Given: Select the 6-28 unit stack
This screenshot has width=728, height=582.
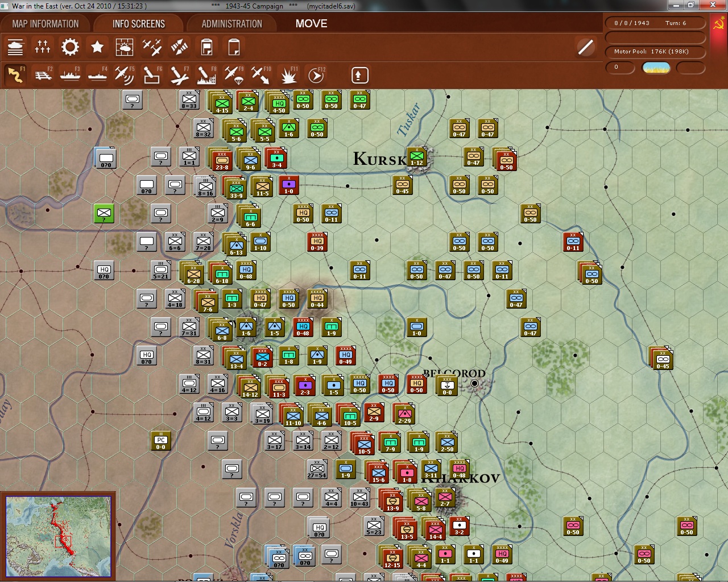Looking at the screenshot, I should 193,274.
